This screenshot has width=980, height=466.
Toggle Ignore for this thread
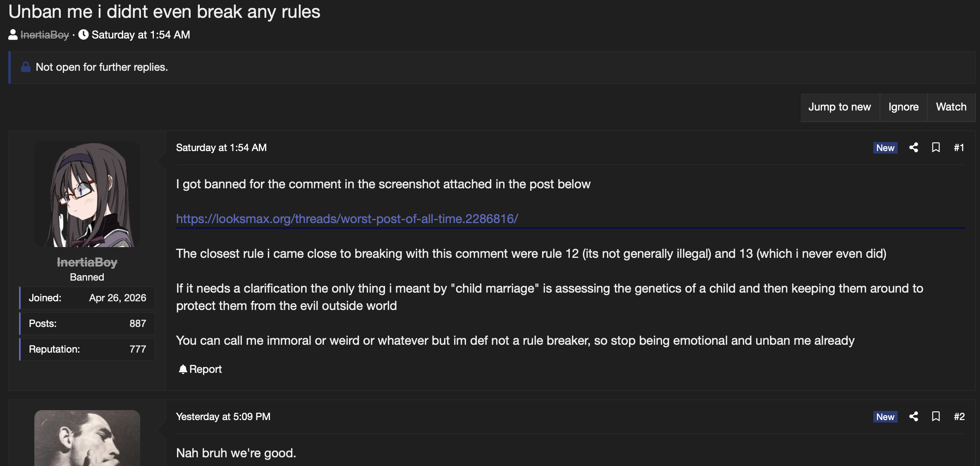coord(904,107)
